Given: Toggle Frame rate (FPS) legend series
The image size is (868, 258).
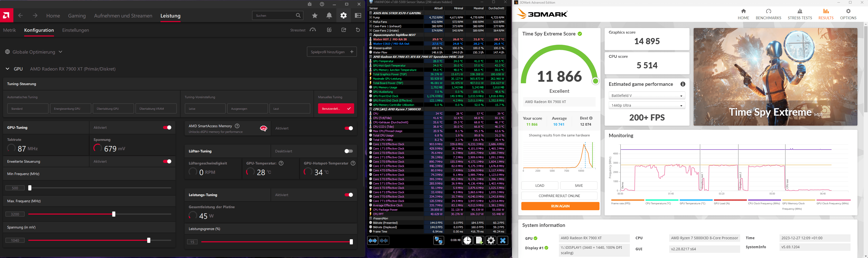Looking at the screenshot, I should coord(621,204).
